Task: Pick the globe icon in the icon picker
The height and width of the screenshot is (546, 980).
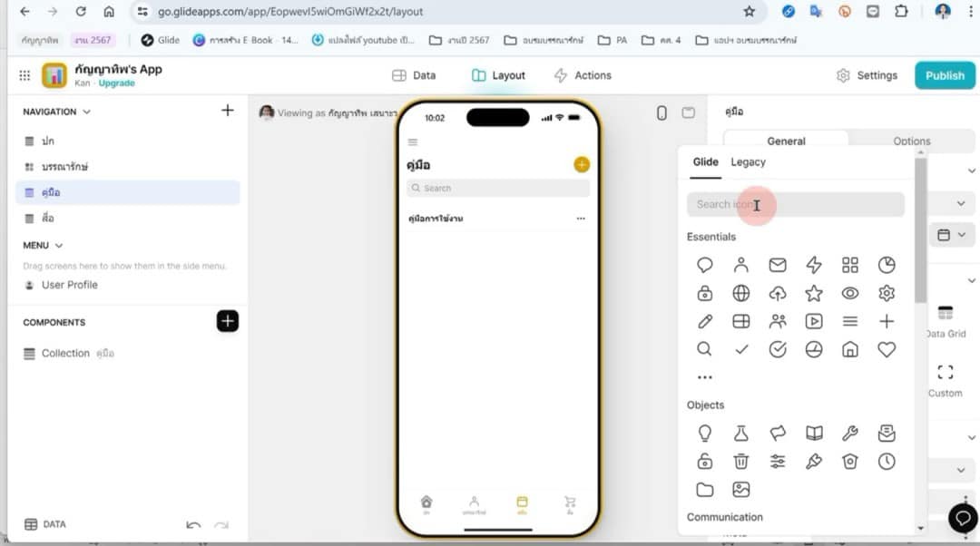Action: 741,293
